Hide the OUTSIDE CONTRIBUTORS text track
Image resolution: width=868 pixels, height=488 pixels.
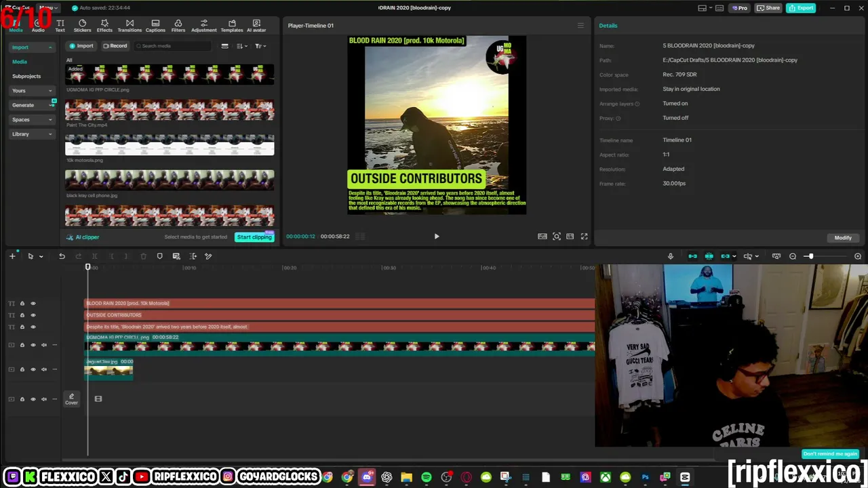click(33, 315)
